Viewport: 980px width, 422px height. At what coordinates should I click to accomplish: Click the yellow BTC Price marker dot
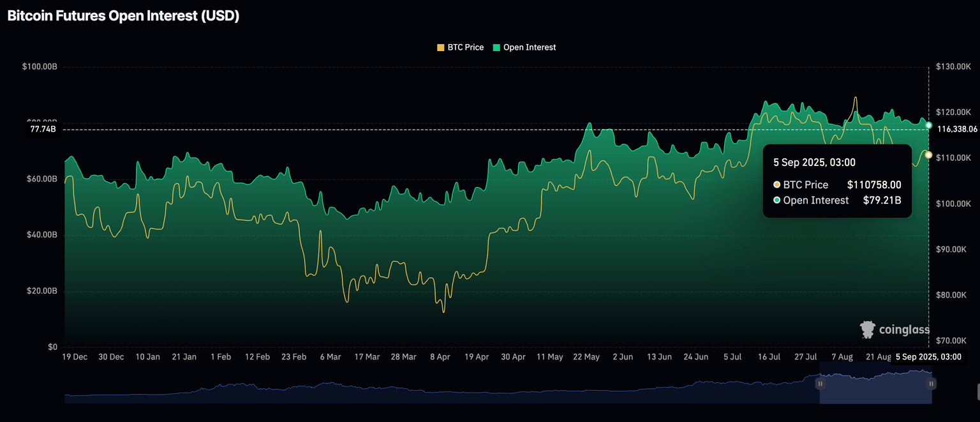tap(928, 155)
